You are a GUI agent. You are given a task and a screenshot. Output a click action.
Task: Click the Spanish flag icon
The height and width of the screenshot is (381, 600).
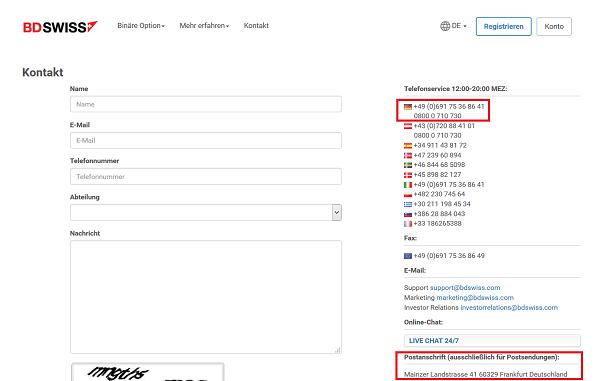coord(408,146)
